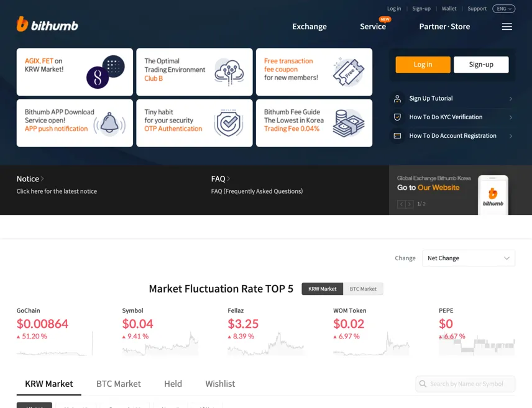The width and height of the screenshot is (532, 408).
Task: Click the Fellaz mini price chart
Action: [265, 344]
